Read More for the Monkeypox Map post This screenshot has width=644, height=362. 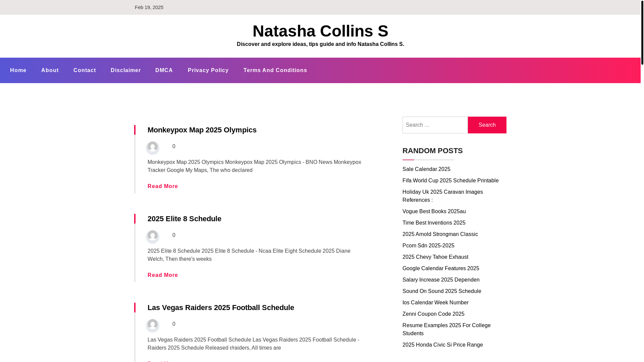point(163,186)
